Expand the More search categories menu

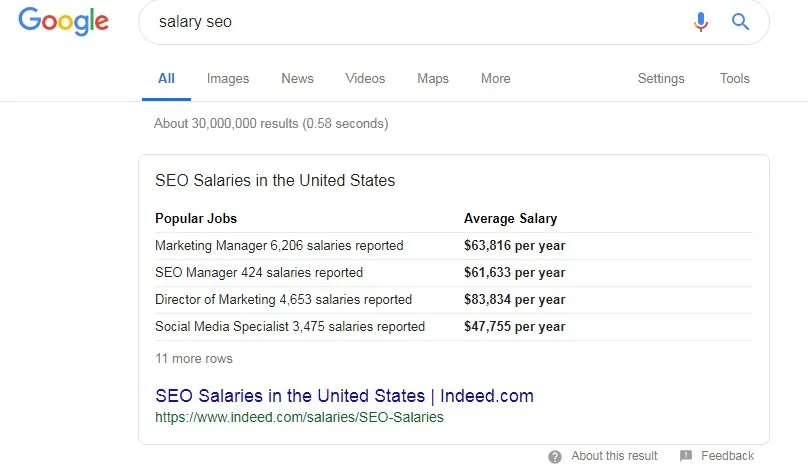[496, 78]
